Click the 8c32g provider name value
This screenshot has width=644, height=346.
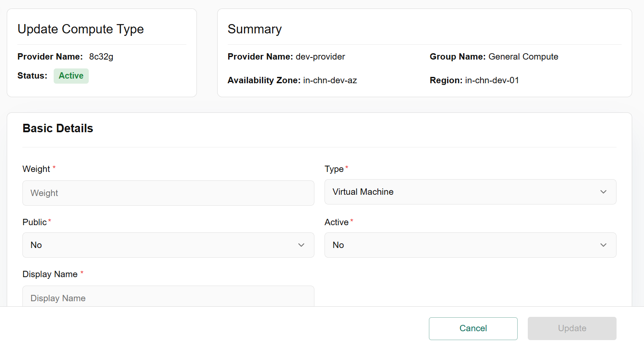[101, 57]
